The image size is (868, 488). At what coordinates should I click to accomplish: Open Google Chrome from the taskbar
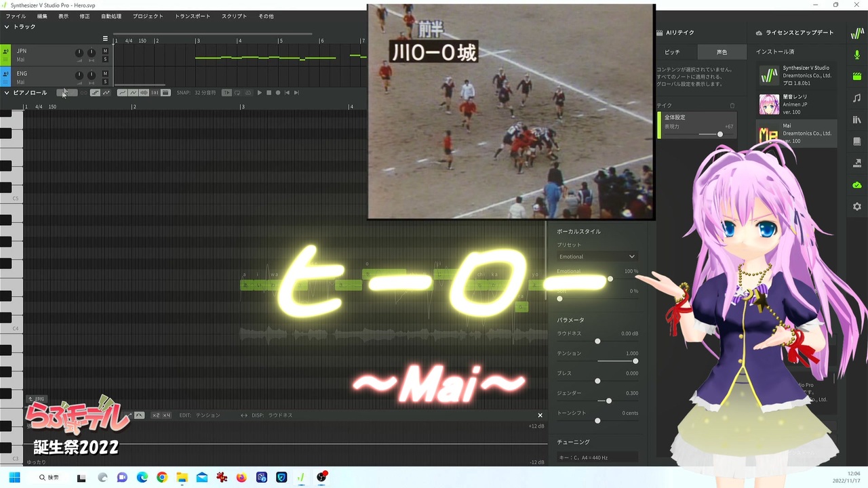click(x=162, y=478)
